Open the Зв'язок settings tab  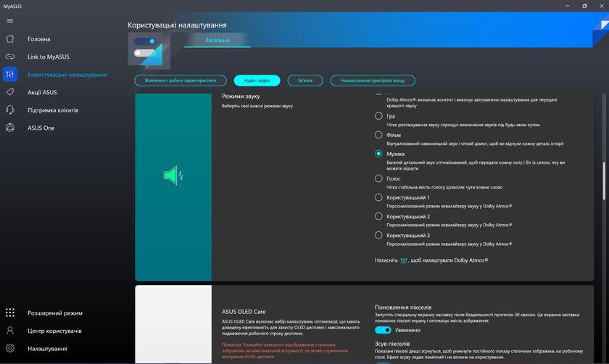click(299, 80)
